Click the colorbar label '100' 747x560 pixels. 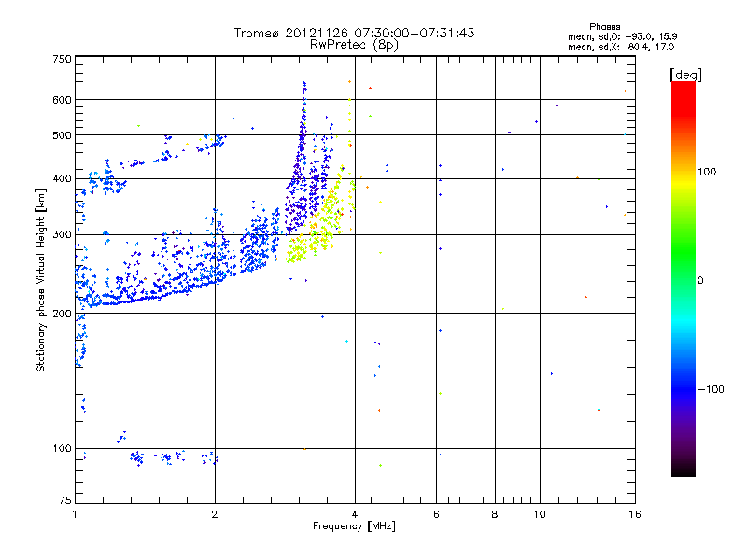[x=707, y=172]
